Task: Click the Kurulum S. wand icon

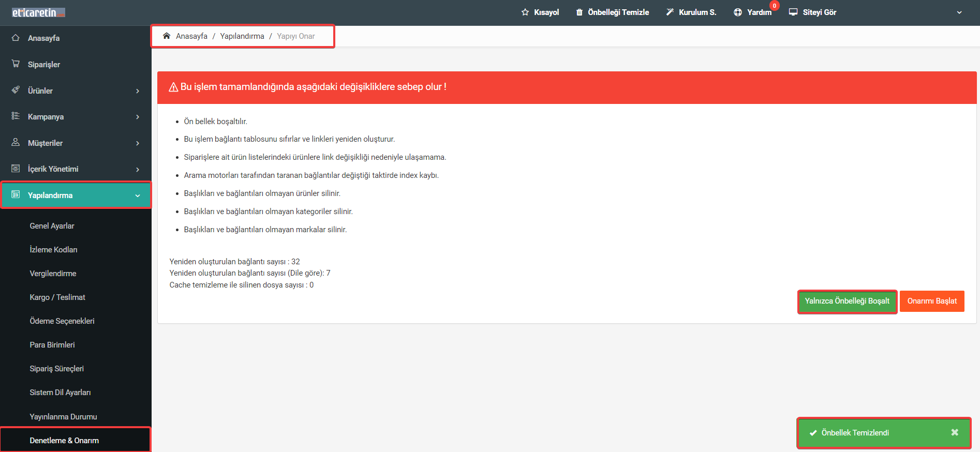Action: pos(670,12)
